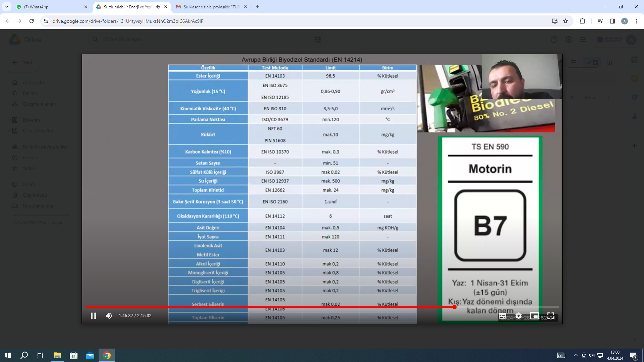Enter fullscreen mode in video player
The width and height of the screenshot is (644, 362).
551,316
